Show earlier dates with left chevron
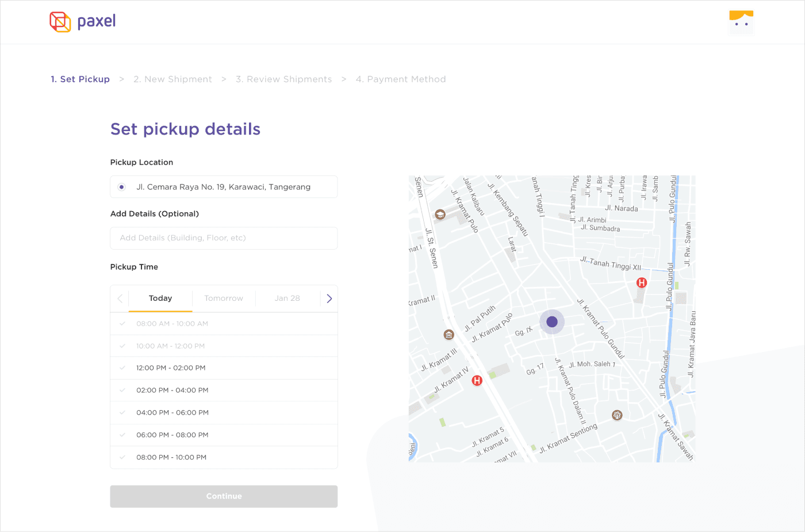805x532 pixels. click(x=120, y=298)
